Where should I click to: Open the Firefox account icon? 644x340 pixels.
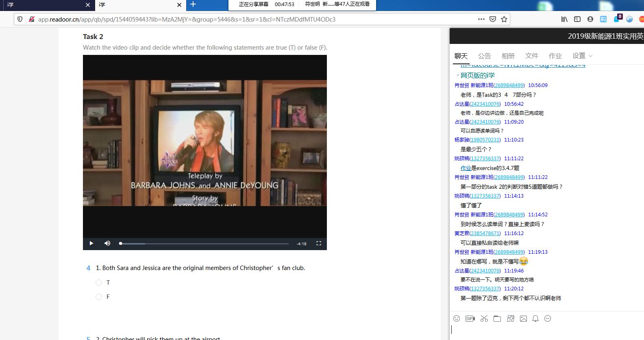click(590, 19)
